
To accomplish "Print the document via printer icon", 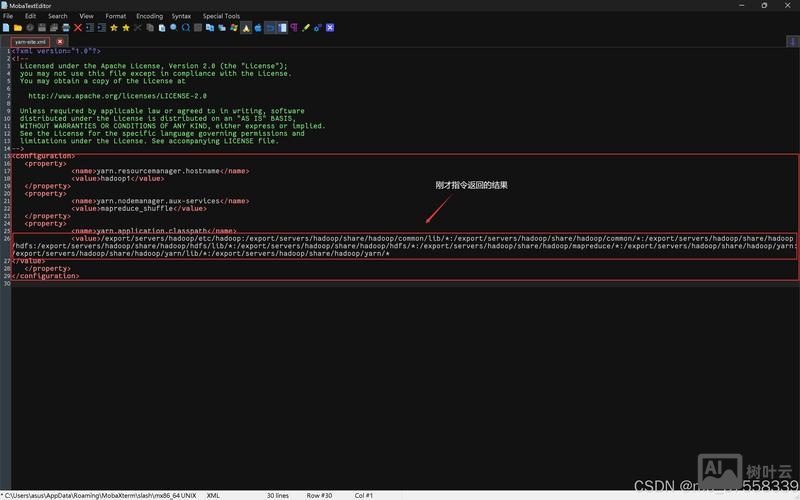I will coord(66,28).
